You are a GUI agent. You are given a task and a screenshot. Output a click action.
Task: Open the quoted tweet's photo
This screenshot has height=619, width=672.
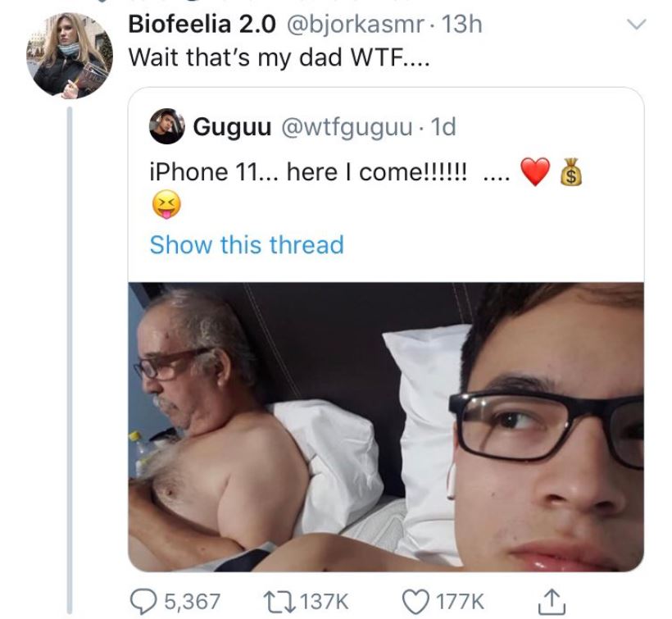(x=385, y=426)
